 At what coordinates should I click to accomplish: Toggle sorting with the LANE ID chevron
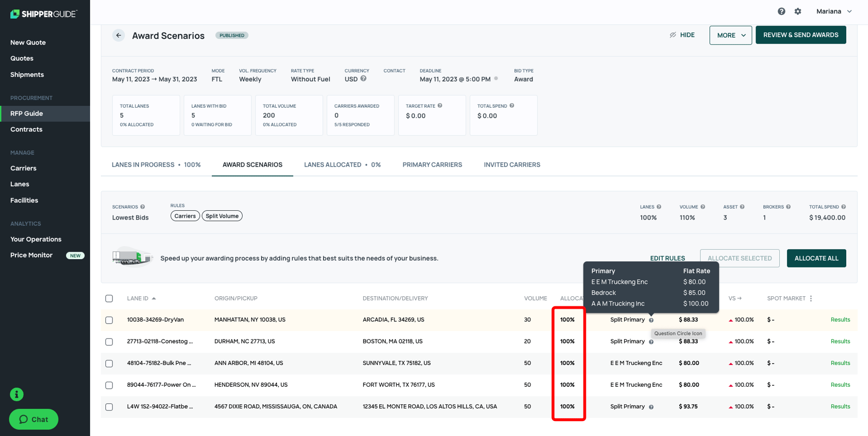pos(153,299)
